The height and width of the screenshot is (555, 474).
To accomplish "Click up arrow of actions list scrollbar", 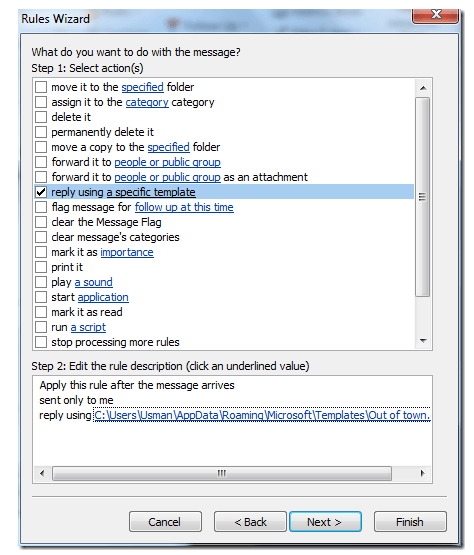I will click(x=423, y=88).
